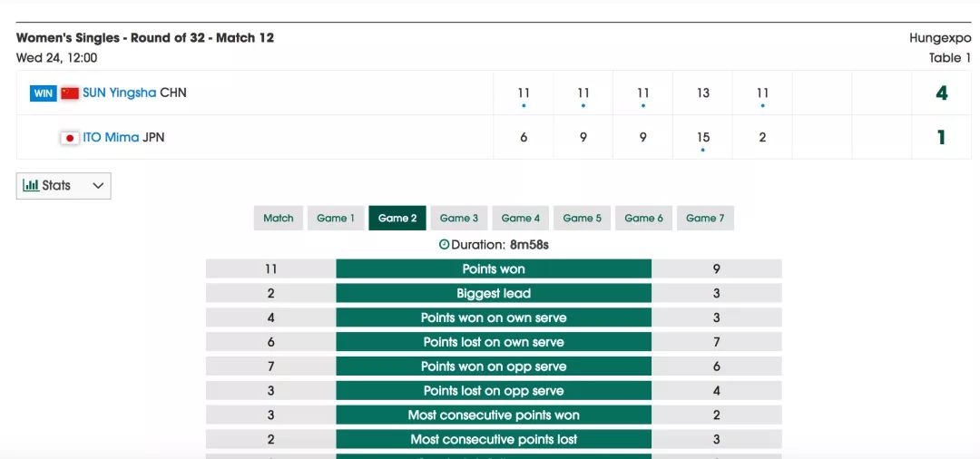
Task: Click the Biggest lead stat bar
Action: [494, 294]
